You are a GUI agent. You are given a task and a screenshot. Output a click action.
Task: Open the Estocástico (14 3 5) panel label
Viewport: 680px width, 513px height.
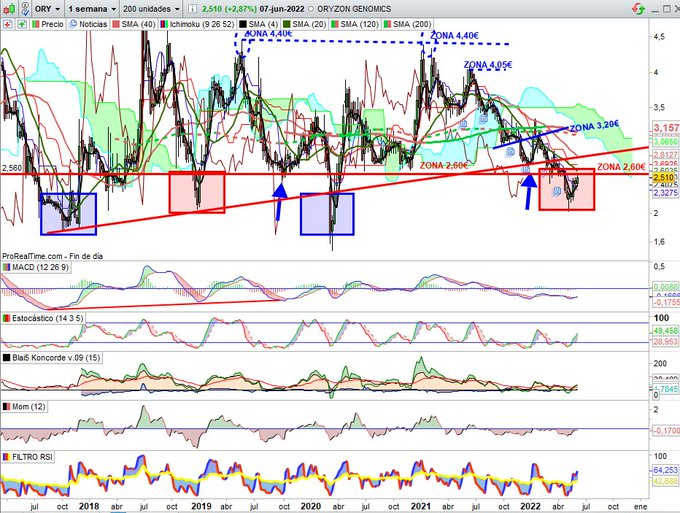(43, 318)
